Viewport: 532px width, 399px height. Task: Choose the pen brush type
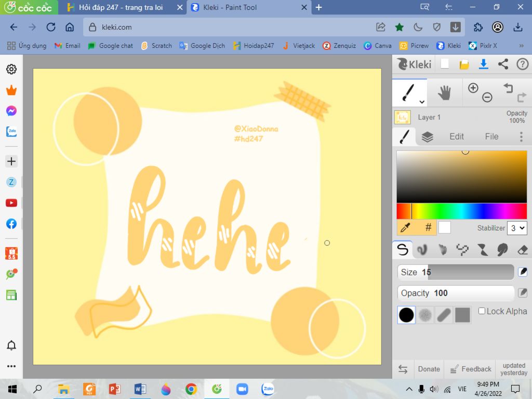tap(403, 250)
